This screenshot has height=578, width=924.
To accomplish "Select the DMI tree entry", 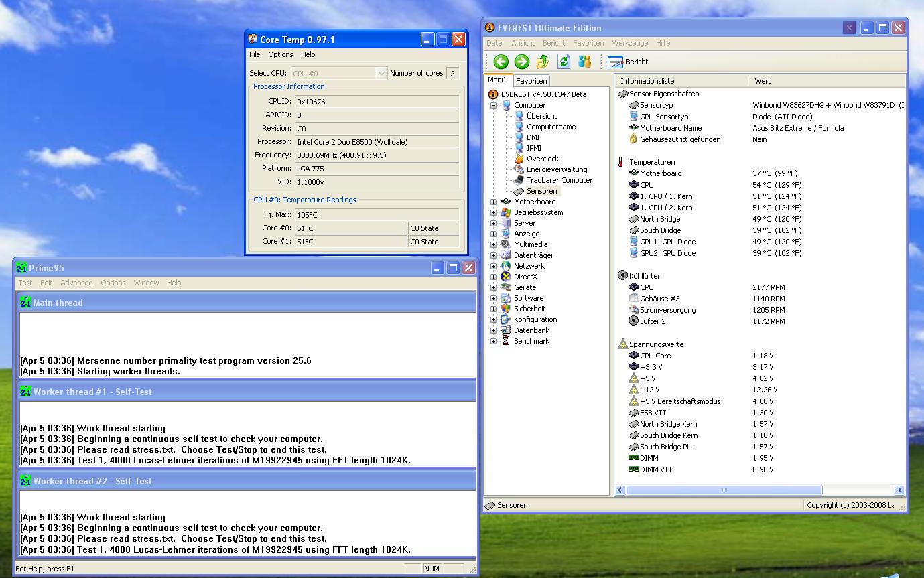I will pyautogui.click(x=533, y=137).
